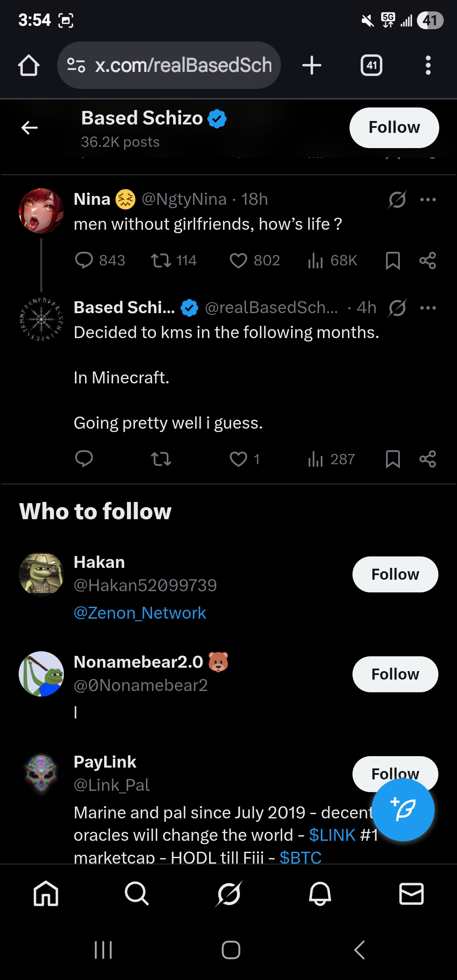Repost Nina's tweet about girlfriends
This screenshot has width=457, height=980.
pos(161,260)
